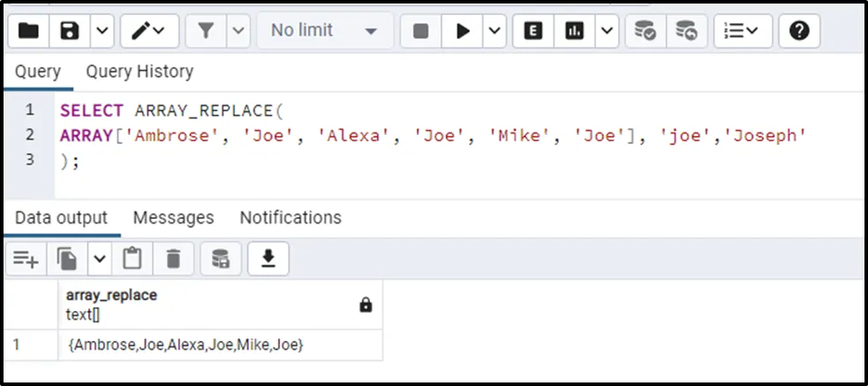Open the Messages tab
868x386 pixels.
pyautogui.click(x=173, y=217)
